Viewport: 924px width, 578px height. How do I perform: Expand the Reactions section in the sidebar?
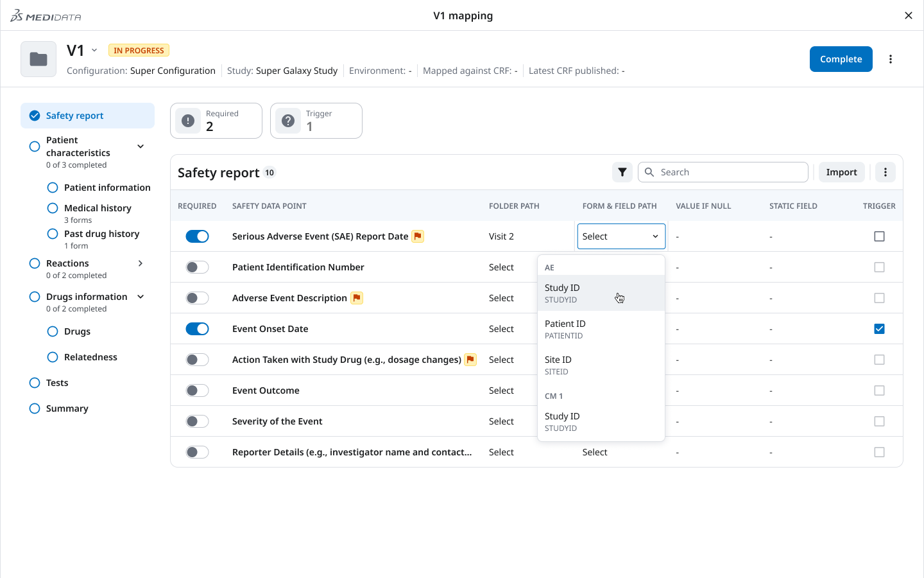140,263
